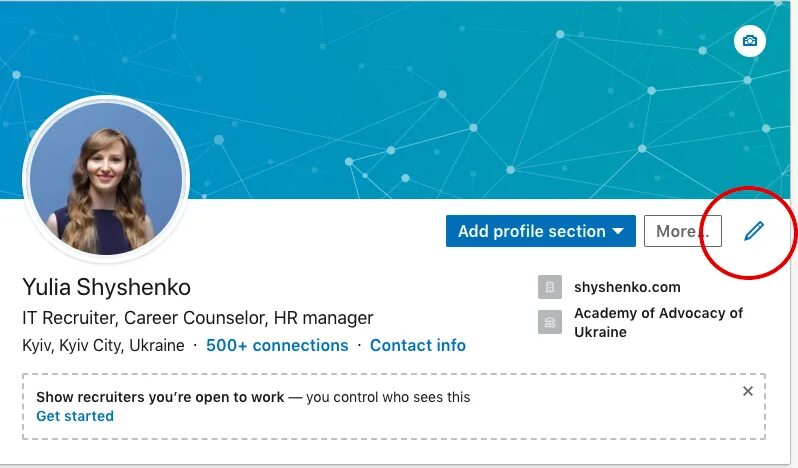
Task: Click the name Yulia Shyshenko
Action: (106, 288)
